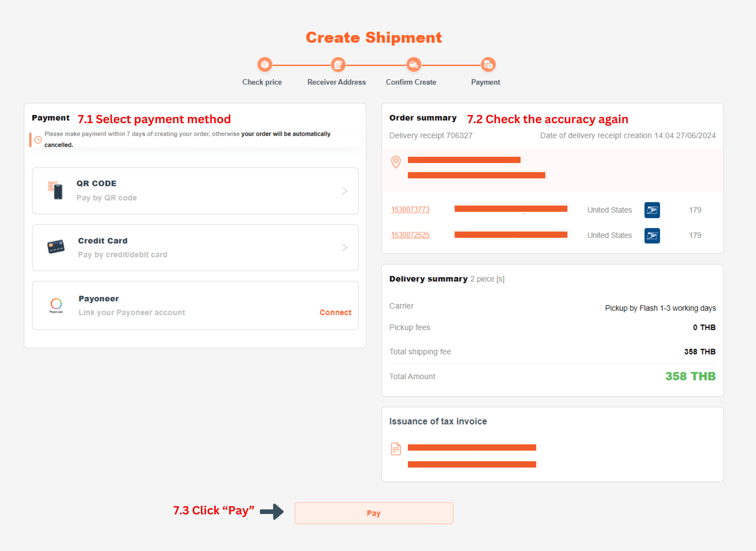Select the Payoneer payment method
The width and height of the screenshot is (756, 551).
[x=195, y=305]
